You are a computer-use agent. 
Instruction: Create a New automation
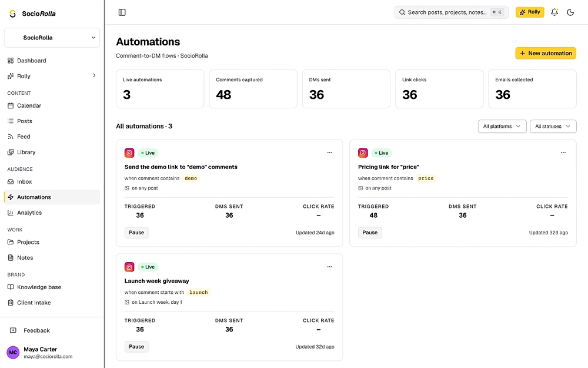click(x=546, y=54)
